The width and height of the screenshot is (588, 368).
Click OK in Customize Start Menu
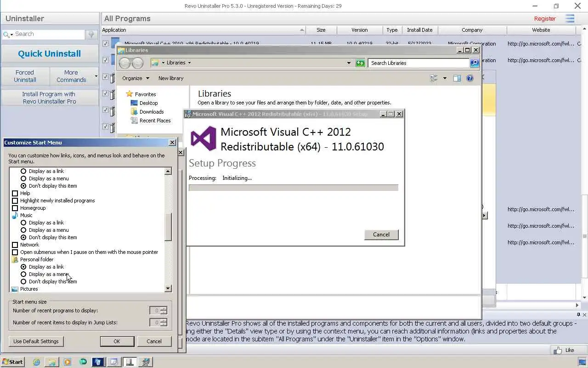[117, 341]
